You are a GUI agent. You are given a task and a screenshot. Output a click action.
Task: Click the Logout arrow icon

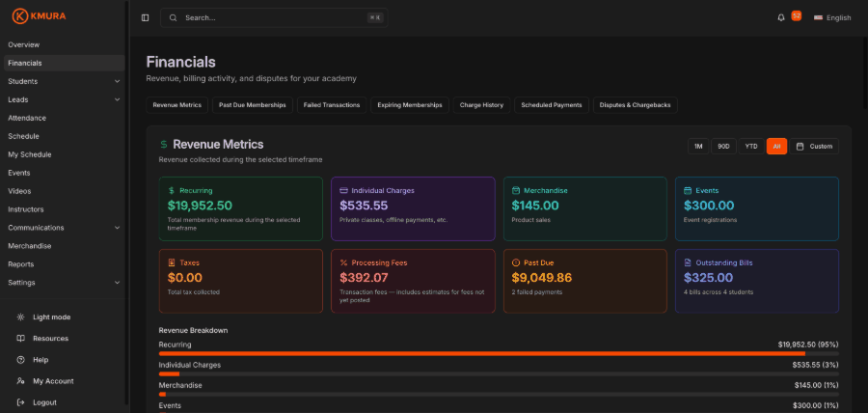[x=20, y=402]
